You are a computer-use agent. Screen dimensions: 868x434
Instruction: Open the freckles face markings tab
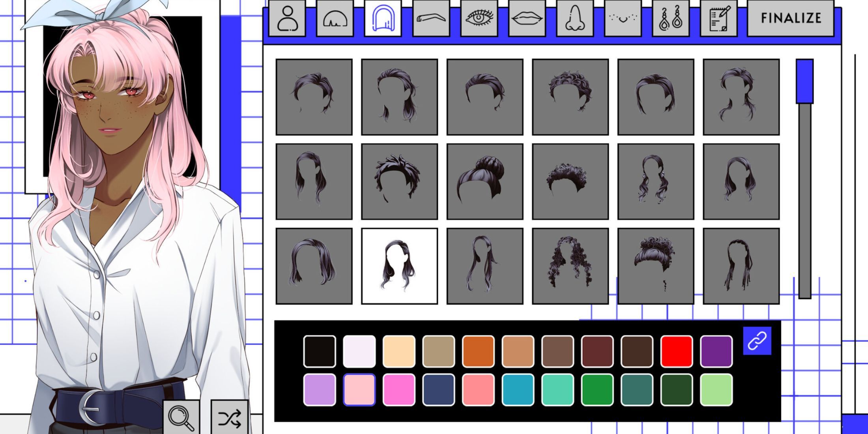623,19
